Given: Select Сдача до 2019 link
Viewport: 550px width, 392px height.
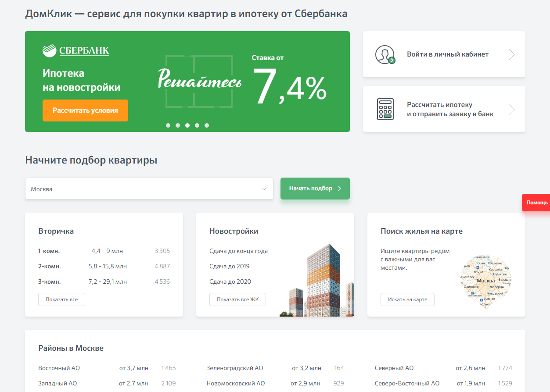Looking at the screenshot, I should [230, 266].
